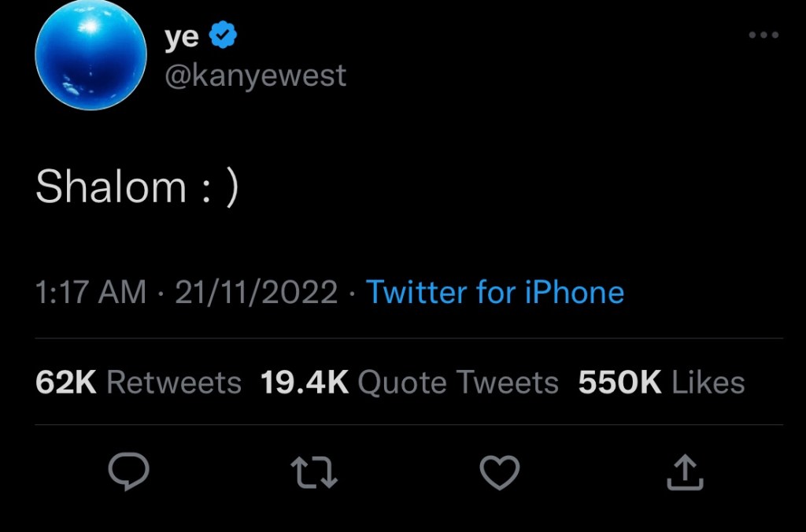Open the Quote Tweets list via its label
Image resolution: width=806 pixels, height=532 pixels.
pyautogui.click(x=457, y=383)
